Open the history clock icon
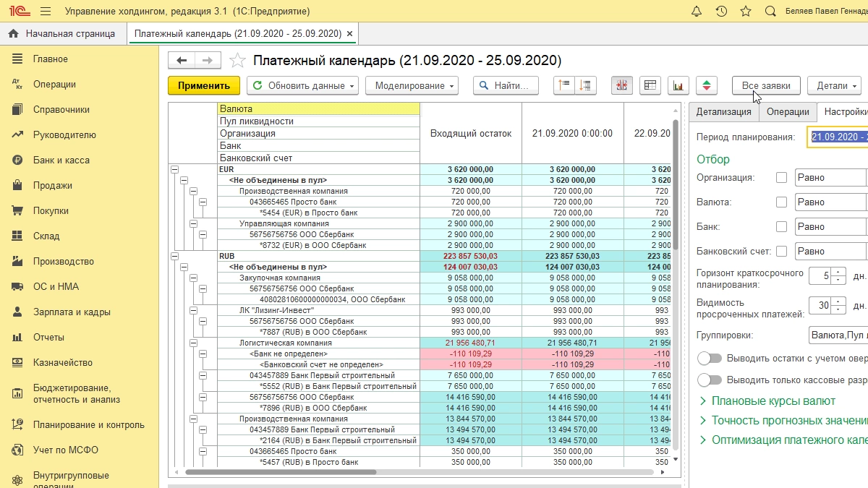The image size is (868, 488). click(721, 12)
